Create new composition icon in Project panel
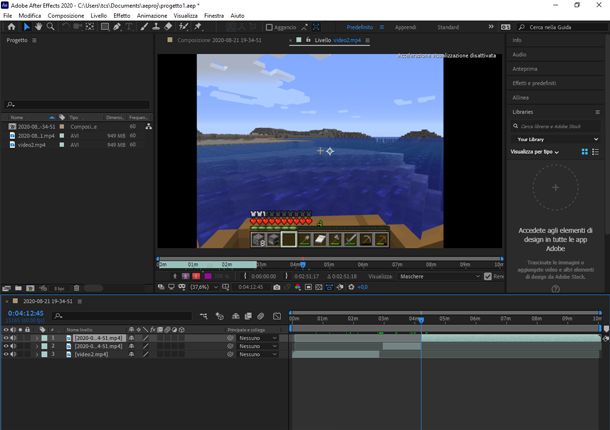This screenshot has width=610, height=430. tap(30, 288)
